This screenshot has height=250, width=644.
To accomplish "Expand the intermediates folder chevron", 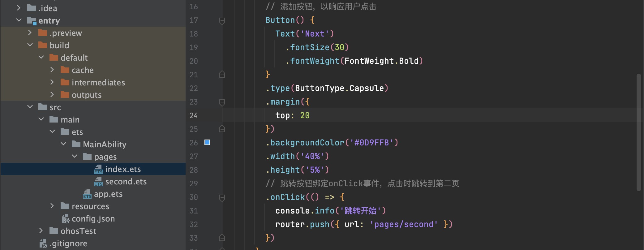I will coord(52,82).
